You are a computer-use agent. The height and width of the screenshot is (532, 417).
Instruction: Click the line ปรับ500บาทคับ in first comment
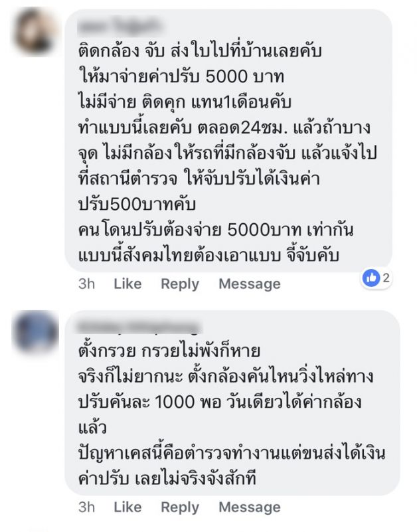pyautogui.click(x=137, y=205)
